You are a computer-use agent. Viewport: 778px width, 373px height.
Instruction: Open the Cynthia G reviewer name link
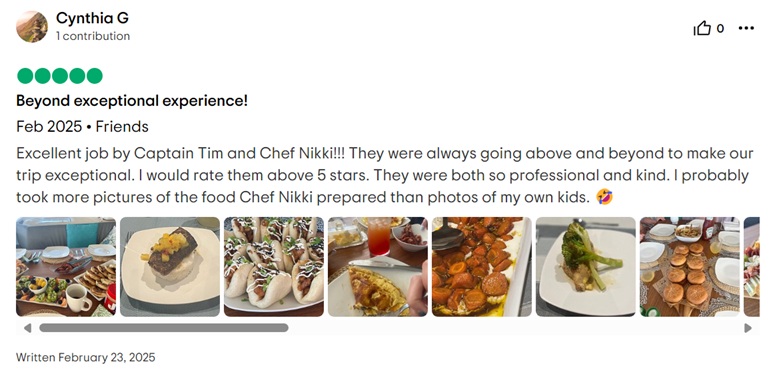92,18
